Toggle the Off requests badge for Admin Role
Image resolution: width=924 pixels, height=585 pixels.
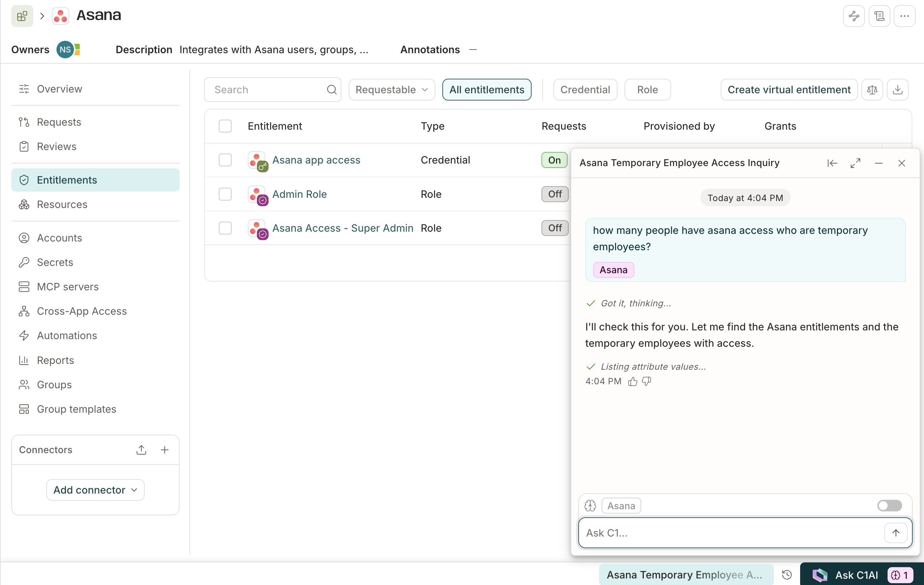555,194
